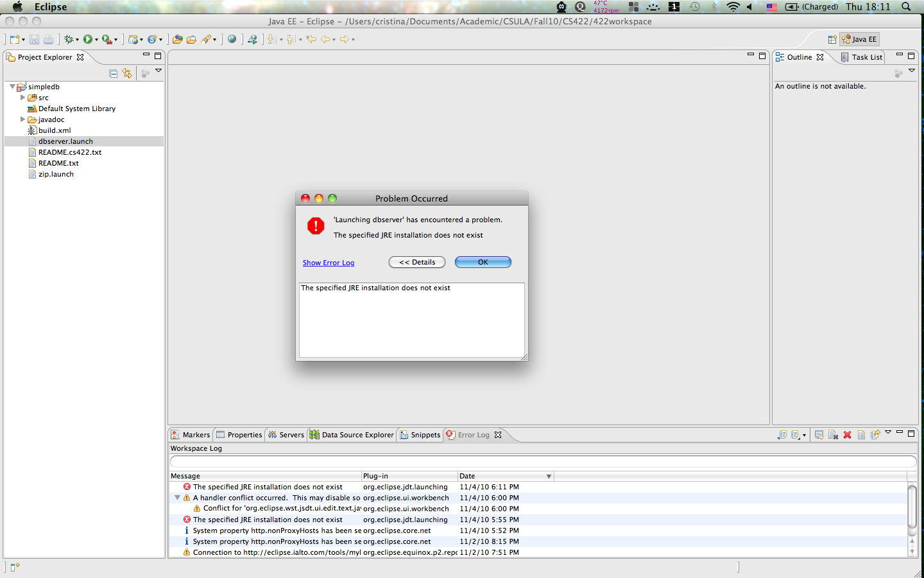Open the Task List tab
Image resolution: width=924 pixels, height=578 pixels.
pyautogui.click(x=862, y=57)
